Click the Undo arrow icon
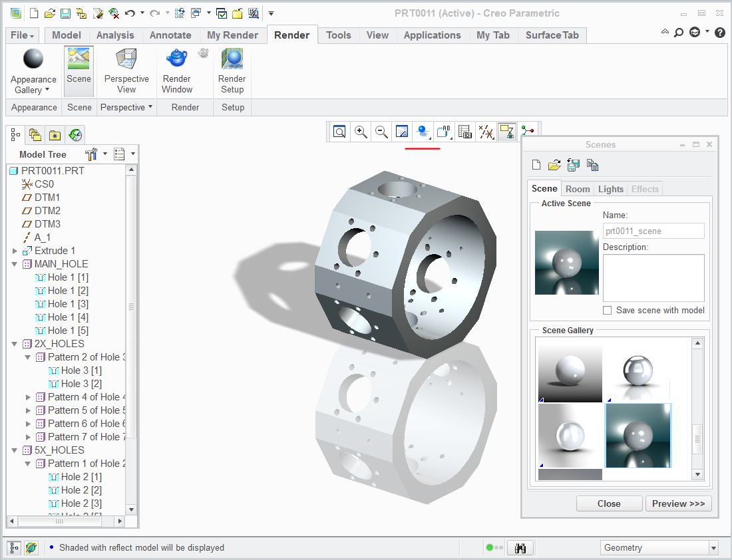The height and width of the screenshot is (560, 732). click(x=130, y=13)
